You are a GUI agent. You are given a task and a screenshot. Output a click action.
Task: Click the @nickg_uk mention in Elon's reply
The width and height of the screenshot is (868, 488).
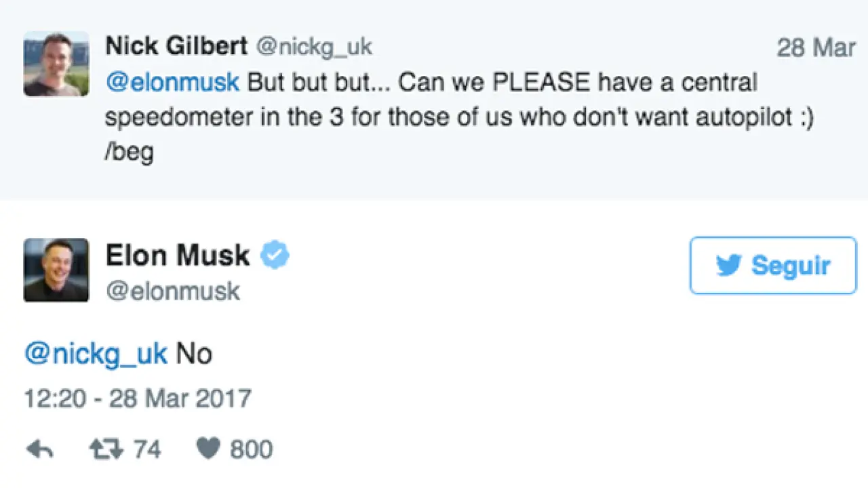click(x=96, y=354)
